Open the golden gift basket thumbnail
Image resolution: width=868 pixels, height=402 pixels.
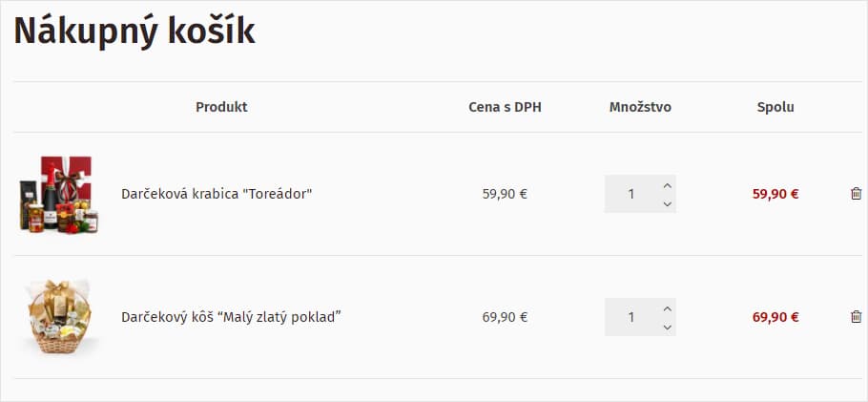(59, 317)
